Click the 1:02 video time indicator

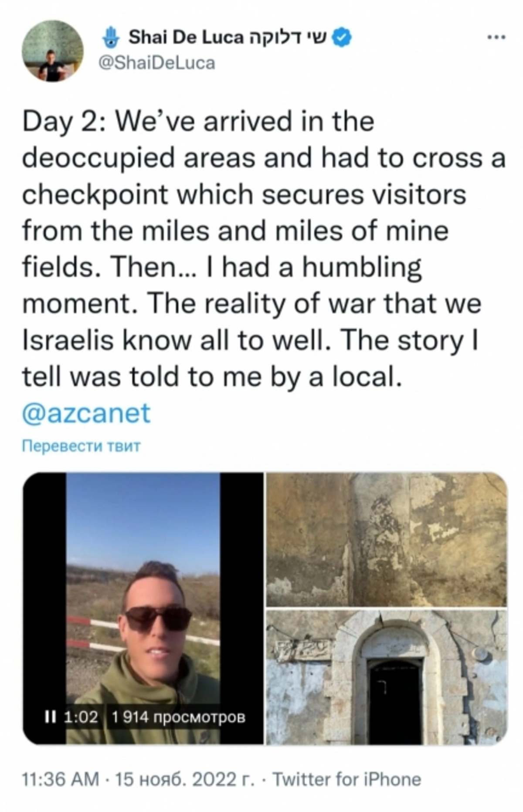(81, 717)
